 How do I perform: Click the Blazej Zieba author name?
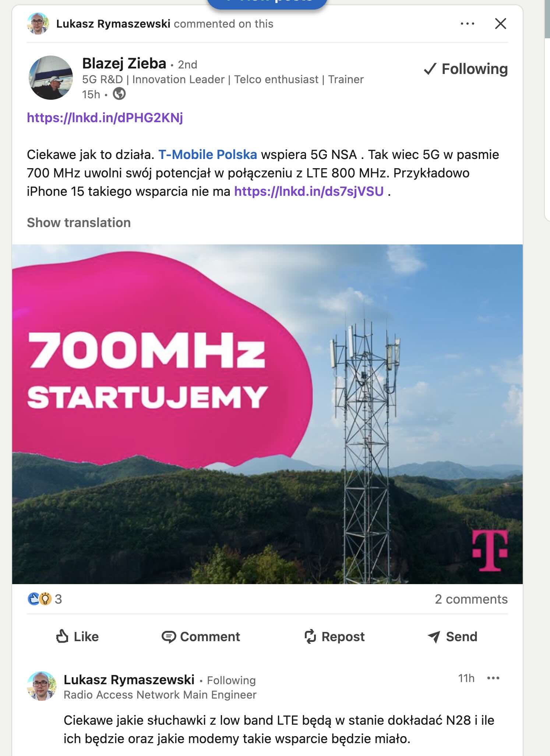[x=124, y=63]
